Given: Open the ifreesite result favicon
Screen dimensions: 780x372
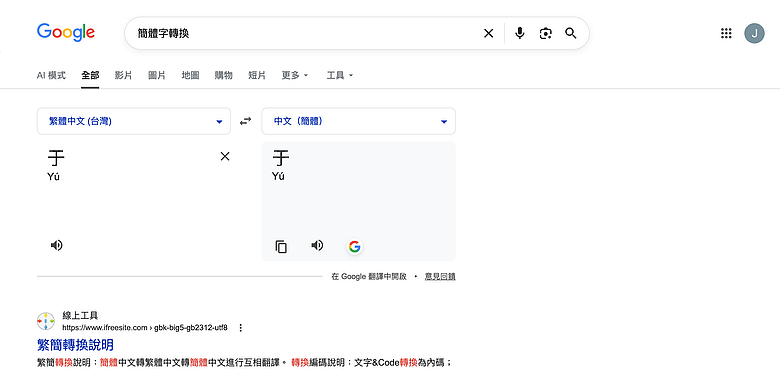Looking at the screenshot, I should (x=46, y=321).
